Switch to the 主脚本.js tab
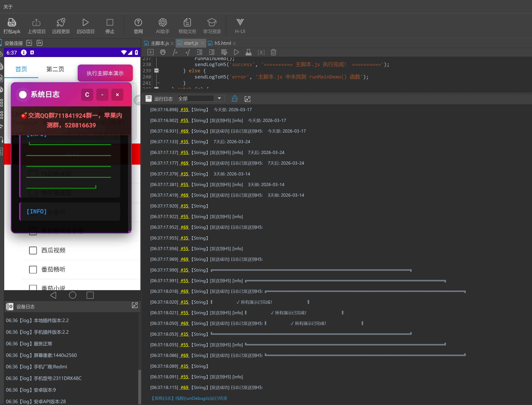532x405 pixels. tap(159, 43)
